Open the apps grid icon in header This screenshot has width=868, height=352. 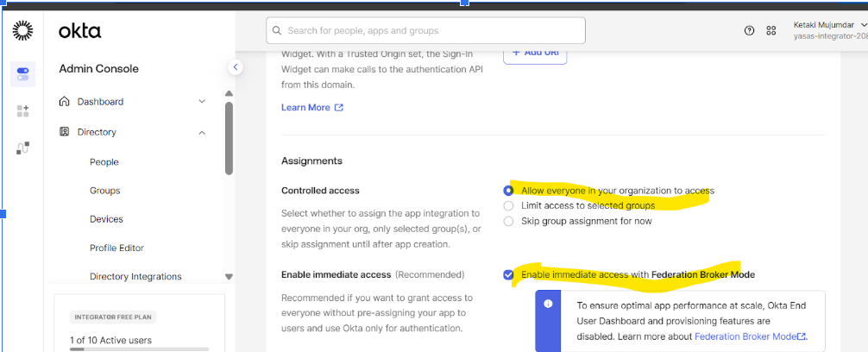[x=771, y=31]
